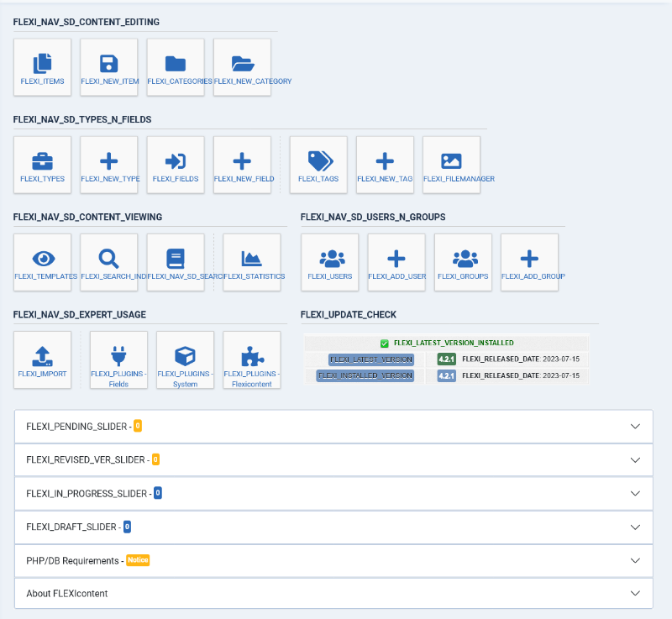Image resolution: width=672 pixels, height=619 pixels.
Task: Click the FLEXI_PENDING_SLIDER title text
Action: (x=76, y=427)
